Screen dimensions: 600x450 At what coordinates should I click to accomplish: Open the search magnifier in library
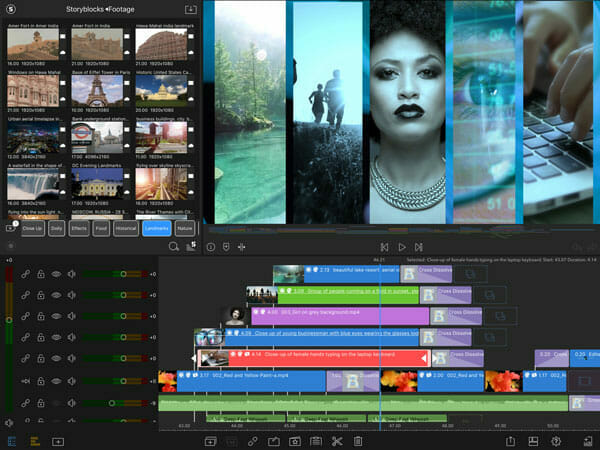pyautogui.click(x=173, y=245)
